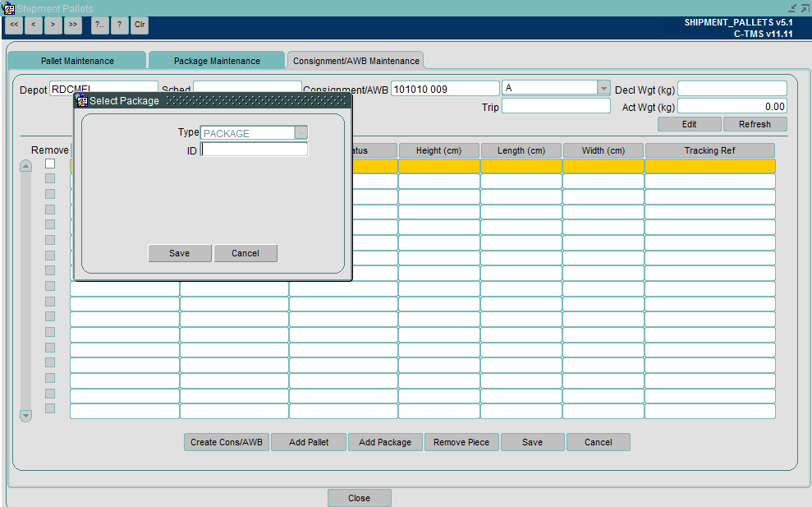The image size is (812, 507).
Task: Click the Shipment Pallets title bar icon
Action: tap(8, 8)
